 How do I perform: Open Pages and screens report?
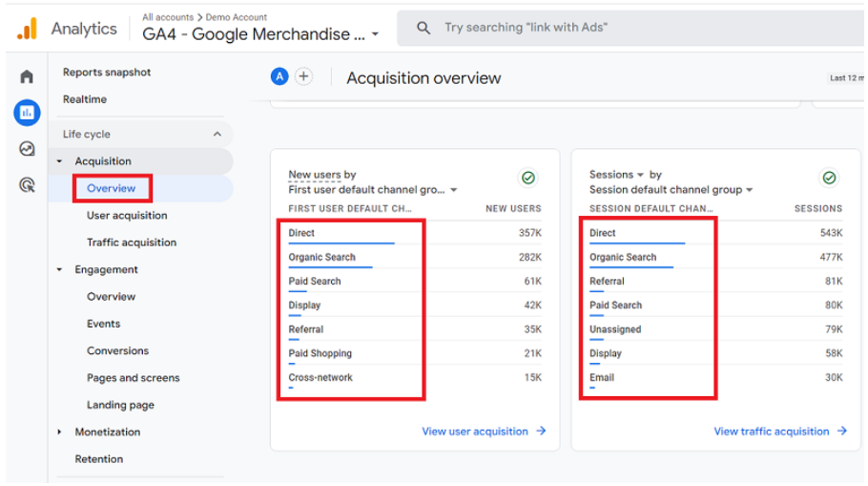pyautogui.click(x=134, y=378)
